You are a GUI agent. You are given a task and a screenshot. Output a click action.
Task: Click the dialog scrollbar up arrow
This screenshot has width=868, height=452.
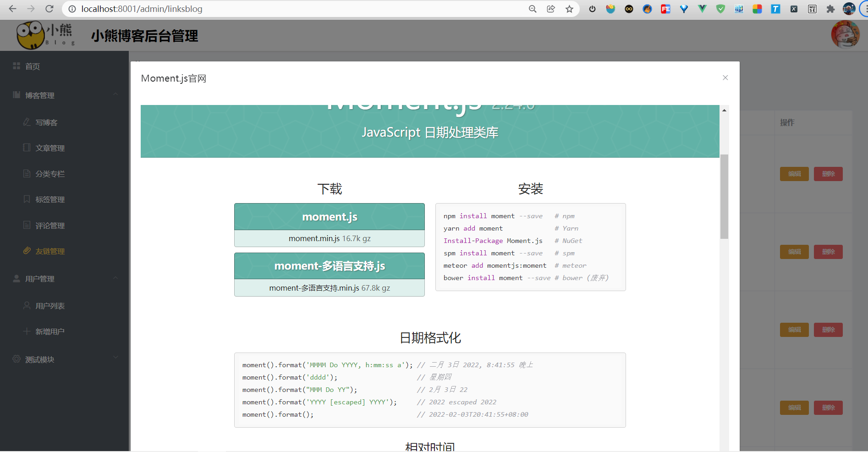(724, 110)
